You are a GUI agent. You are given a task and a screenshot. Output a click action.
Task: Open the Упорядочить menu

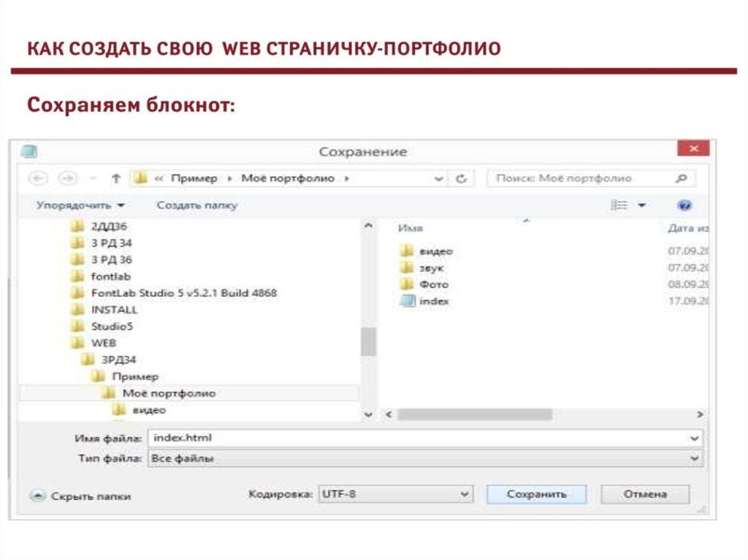click(x=81, y=206)
